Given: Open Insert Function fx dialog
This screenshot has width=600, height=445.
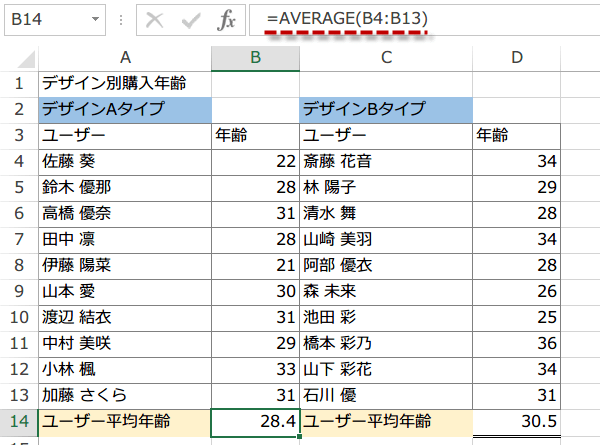Looking at the screenshot, I should coord(226,20).
